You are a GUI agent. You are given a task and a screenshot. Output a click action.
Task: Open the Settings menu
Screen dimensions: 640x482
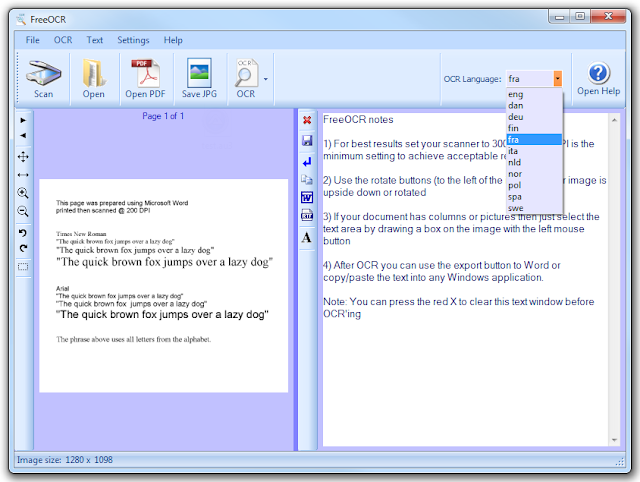tap(133, 40)
